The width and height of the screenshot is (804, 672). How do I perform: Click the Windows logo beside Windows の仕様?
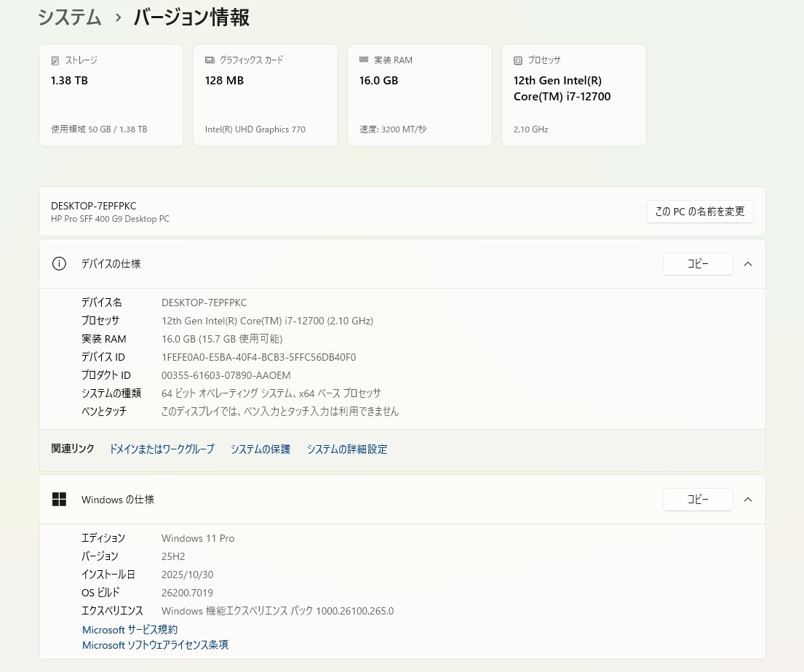(x=59, y=499)
